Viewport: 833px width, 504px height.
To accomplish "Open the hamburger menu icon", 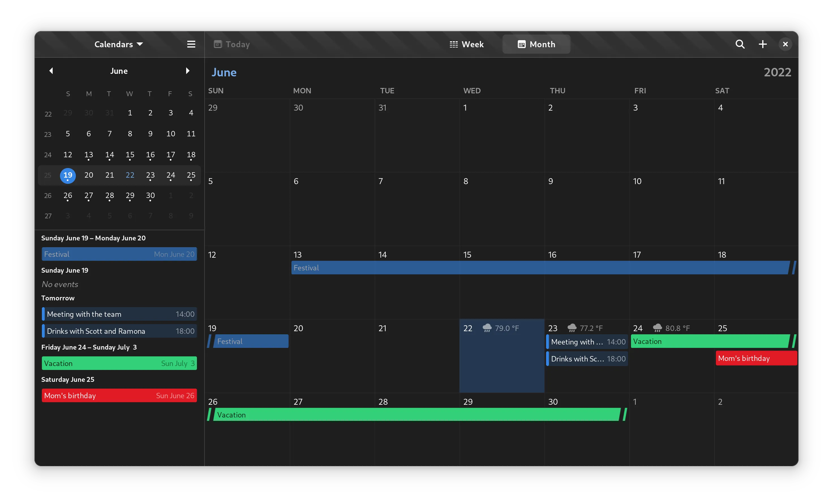I will point(191,44).
